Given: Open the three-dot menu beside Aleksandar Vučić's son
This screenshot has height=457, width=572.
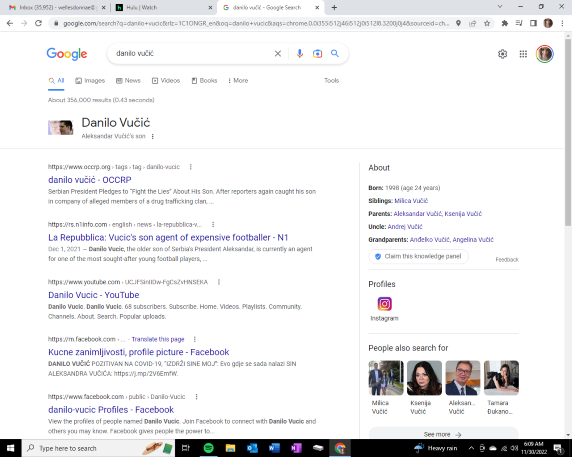Looking at the screenshot, I should tap(152, 136).
